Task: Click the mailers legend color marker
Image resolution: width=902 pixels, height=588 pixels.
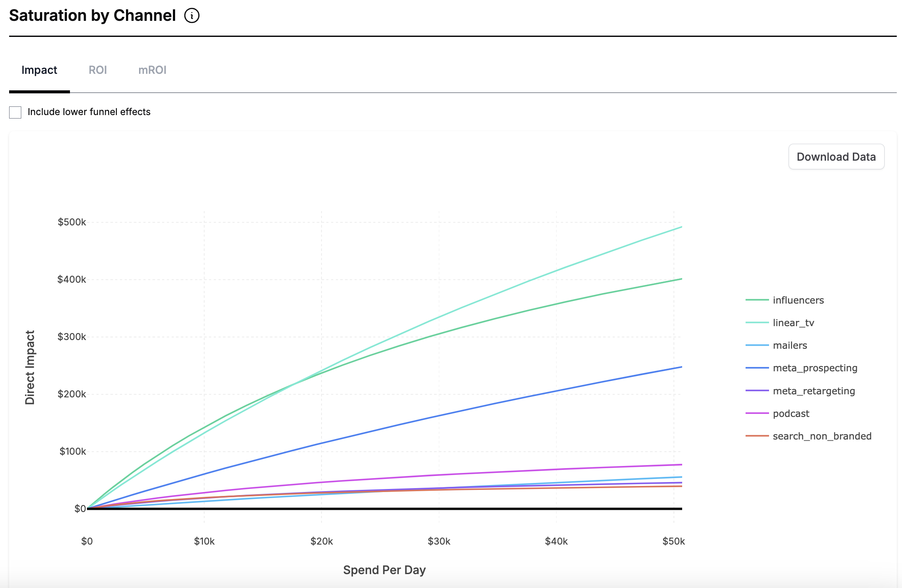Action: (757, 345)
